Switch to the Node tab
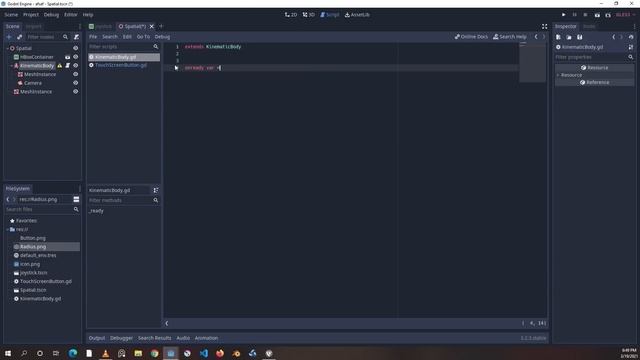The width and height of the screenshot is (640, 360). (589, 26)
